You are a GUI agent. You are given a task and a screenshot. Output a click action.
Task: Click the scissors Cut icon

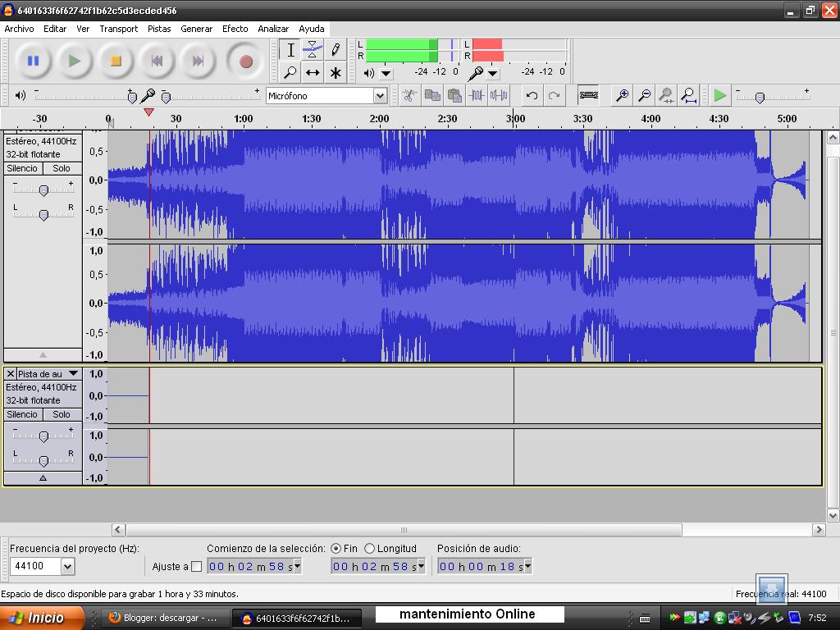click(409, 95)
